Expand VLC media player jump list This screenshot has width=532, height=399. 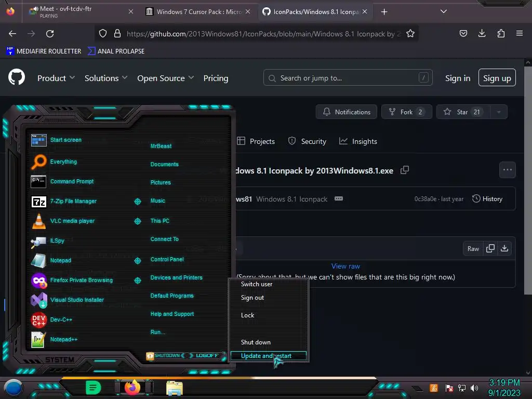137,221
